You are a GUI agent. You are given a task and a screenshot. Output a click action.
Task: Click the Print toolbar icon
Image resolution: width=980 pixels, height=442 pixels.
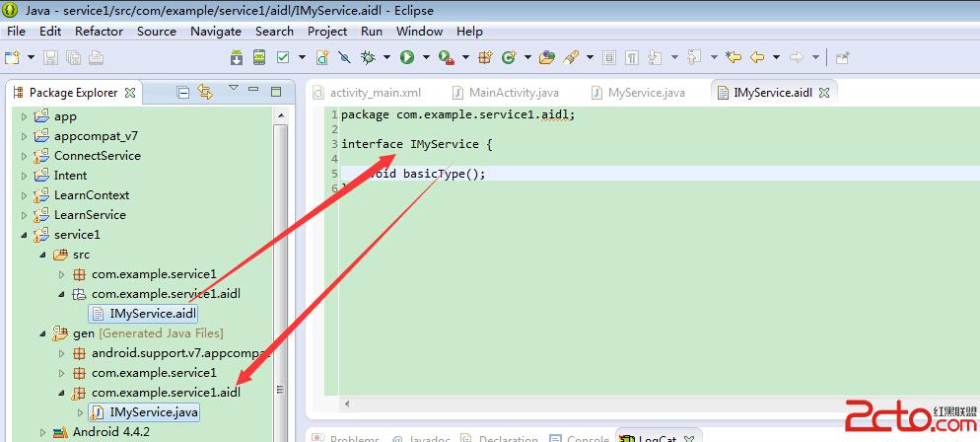coord(95,57)
